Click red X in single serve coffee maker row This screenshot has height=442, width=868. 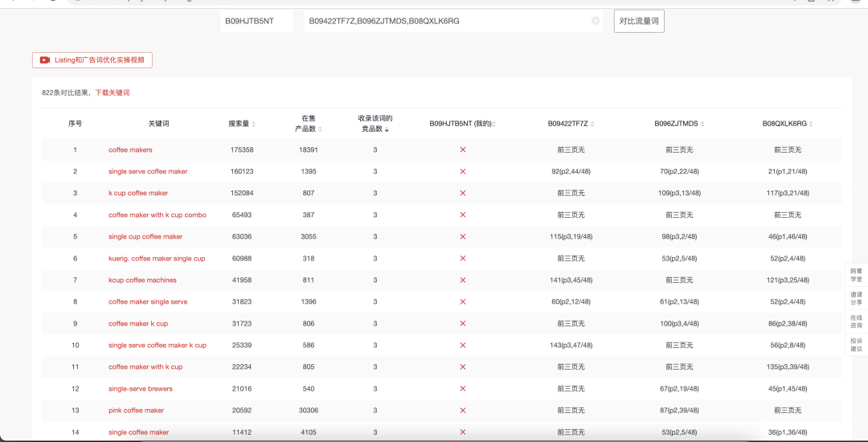[x=463, y=171]
